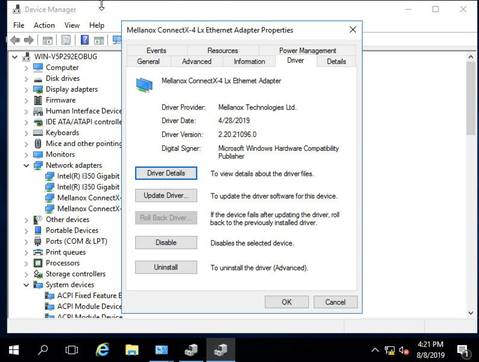The image size is (479, 362).
Task: Click the Back arrow in Device Manager toolbar
Action: [15, 40]
